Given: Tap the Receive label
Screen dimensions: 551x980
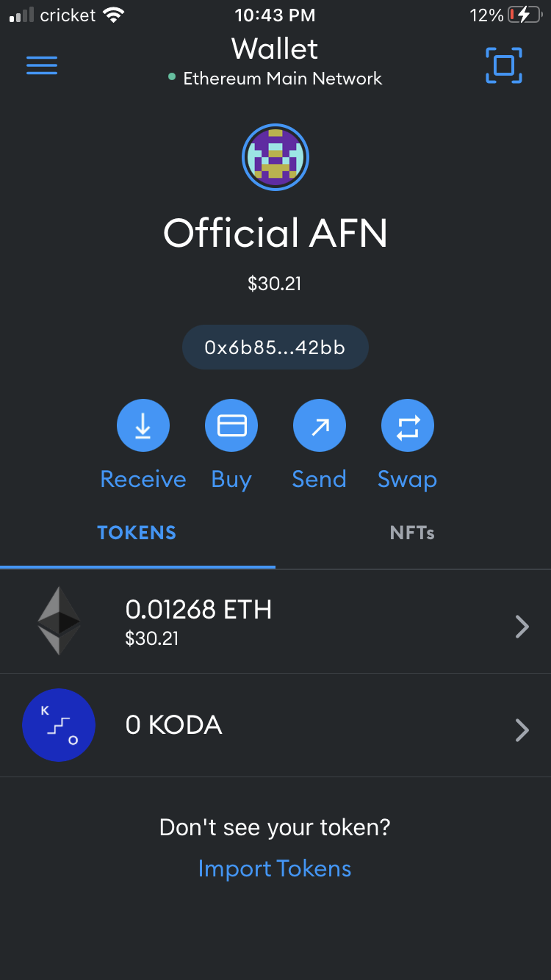Looking at the screenshot, I should click(143, 479).
